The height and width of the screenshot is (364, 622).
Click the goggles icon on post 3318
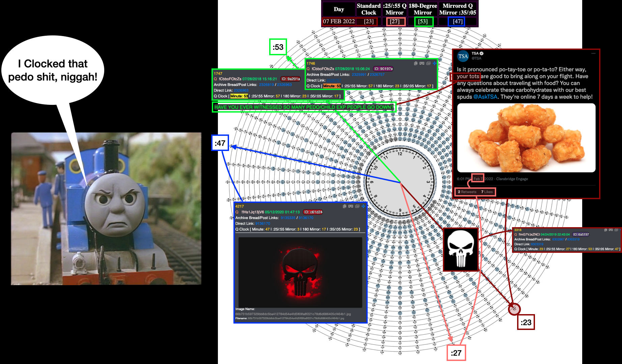(x=611, y=230)
